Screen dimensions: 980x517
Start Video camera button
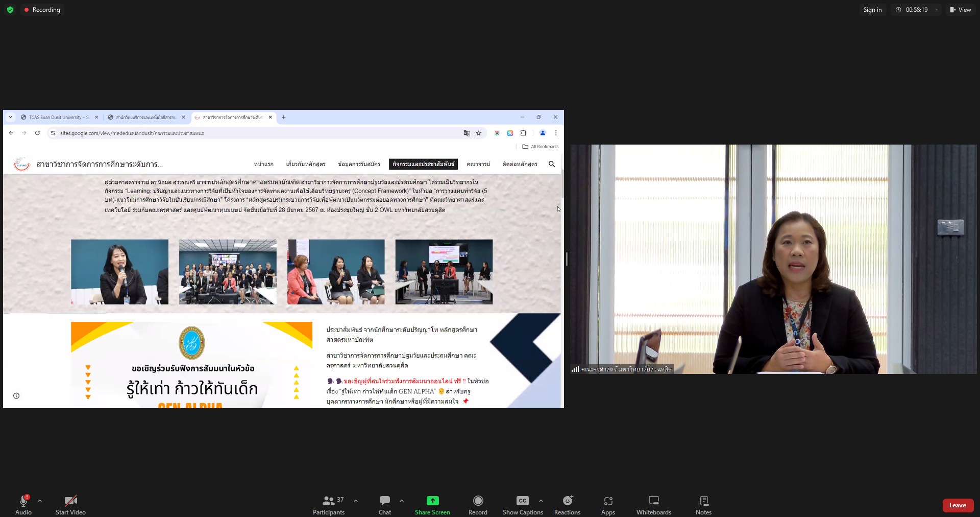(x=70, y=505)
